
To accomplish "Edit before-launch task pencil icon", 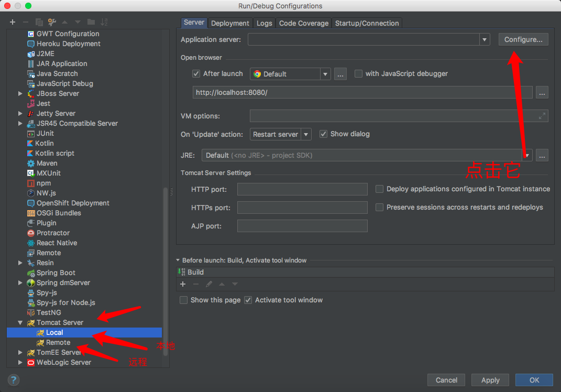I will click(209, 284).
